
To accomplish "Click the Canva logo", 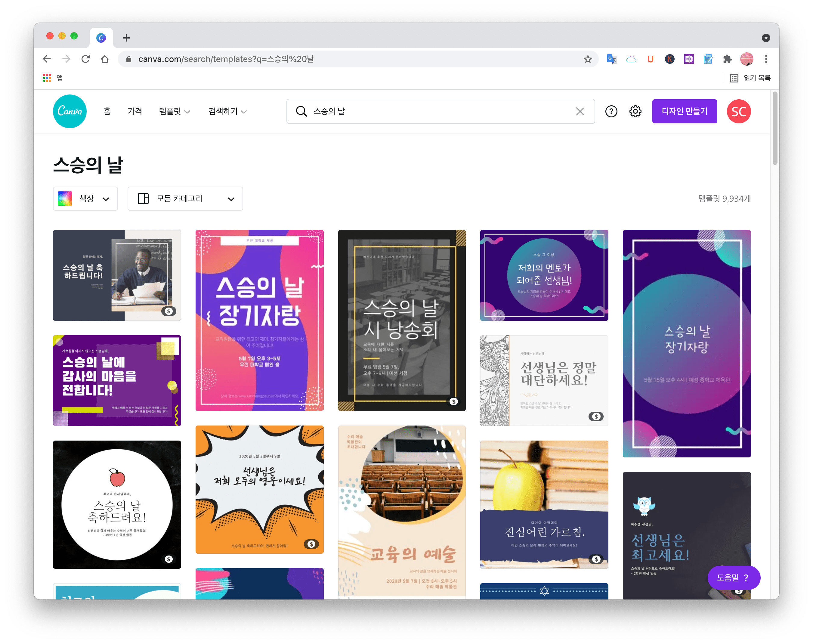I will tap(70, 111).
